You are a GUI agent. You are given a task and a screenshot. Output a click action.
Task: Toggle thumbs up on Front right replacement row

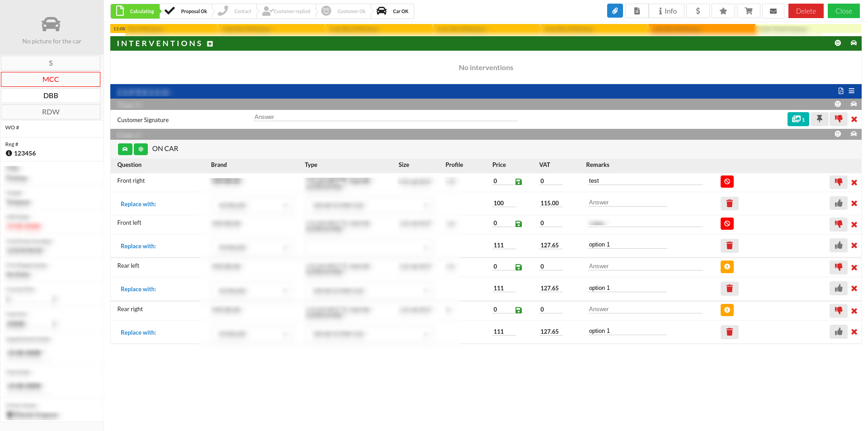click(x=839, y=204)
